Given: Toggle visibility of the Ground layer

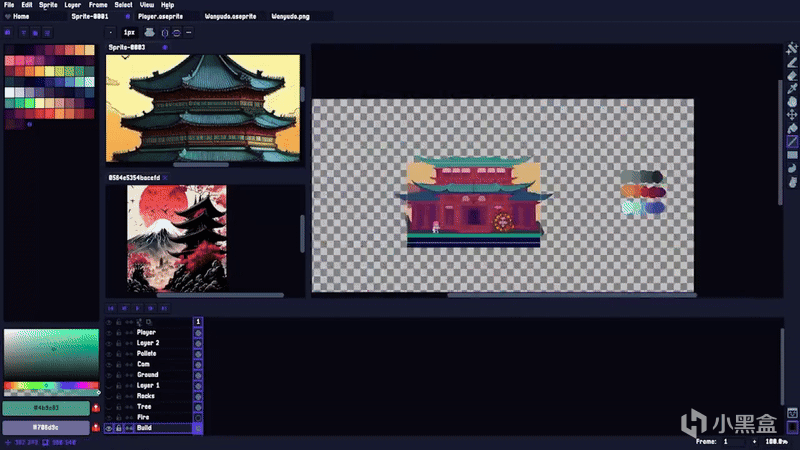Looking at the screenshot, I should pos(109,375).
